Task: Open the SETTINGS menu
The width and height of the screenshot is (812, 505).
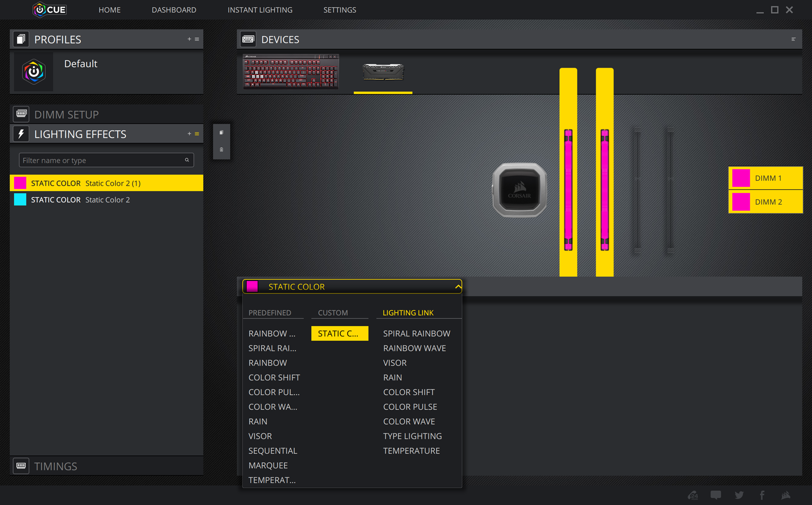Action: coord(340,10)
